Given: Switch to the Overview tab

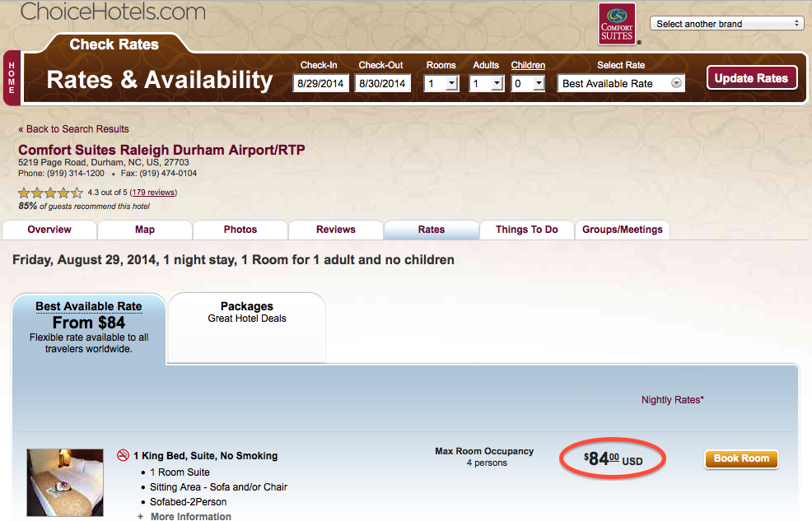Looking at the screenshot, I should [49, 230].
